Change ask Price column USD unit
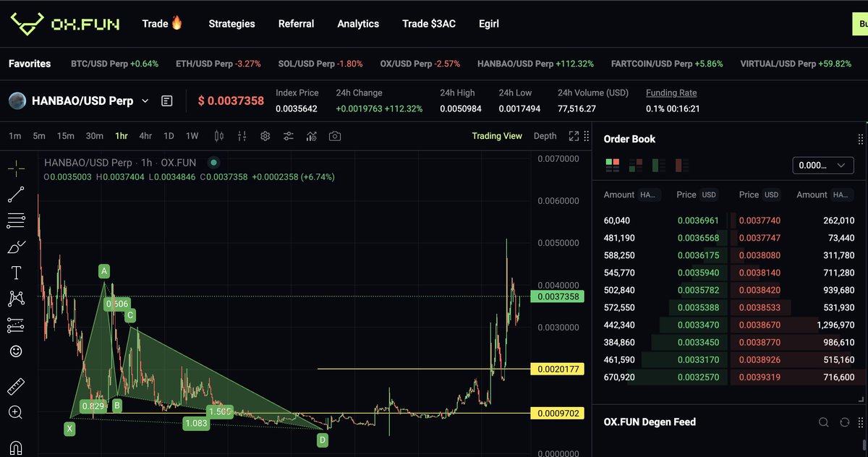 772,195
